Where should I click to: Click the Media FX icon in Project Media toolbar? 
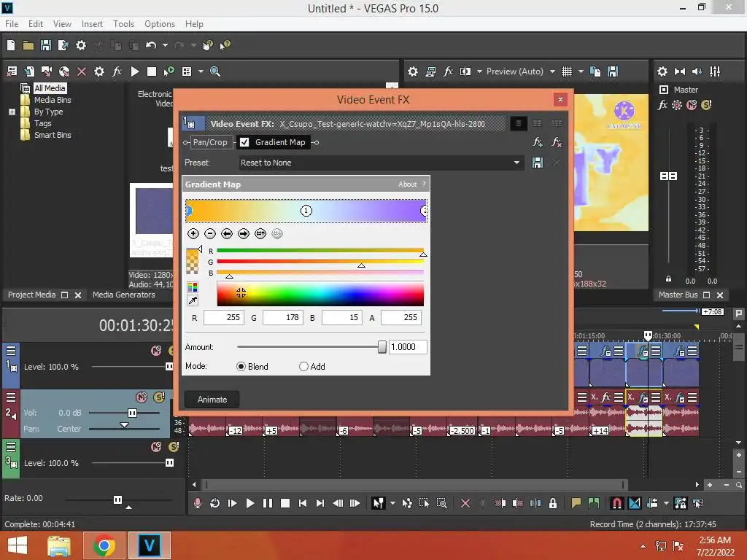point(117,71)
